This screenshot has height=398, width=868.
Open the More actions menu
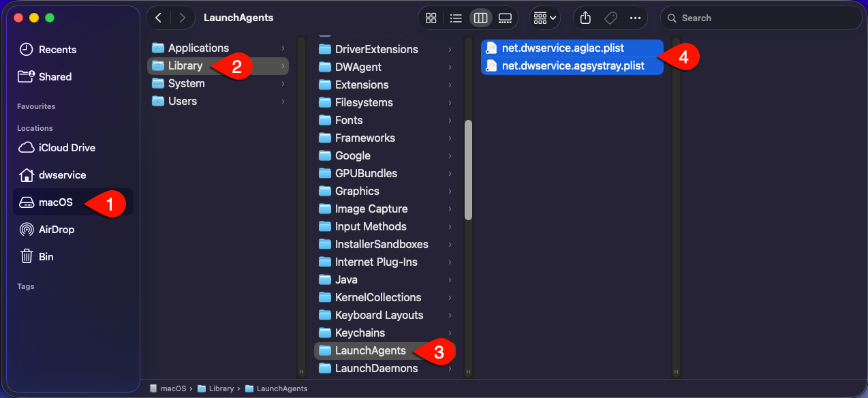tap(635, 18)
